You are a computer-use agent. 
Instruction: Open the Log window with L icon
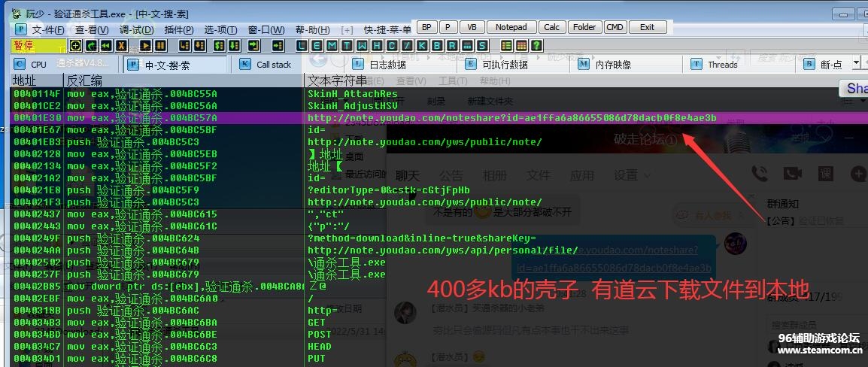coord(302,46)
